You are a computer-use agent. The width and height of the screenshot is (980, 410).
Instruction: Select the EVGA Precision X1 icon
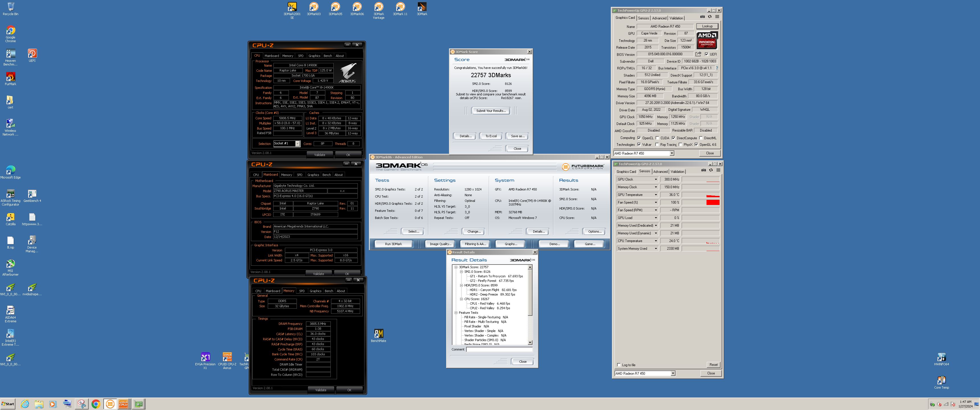click(x=205, y=361)
